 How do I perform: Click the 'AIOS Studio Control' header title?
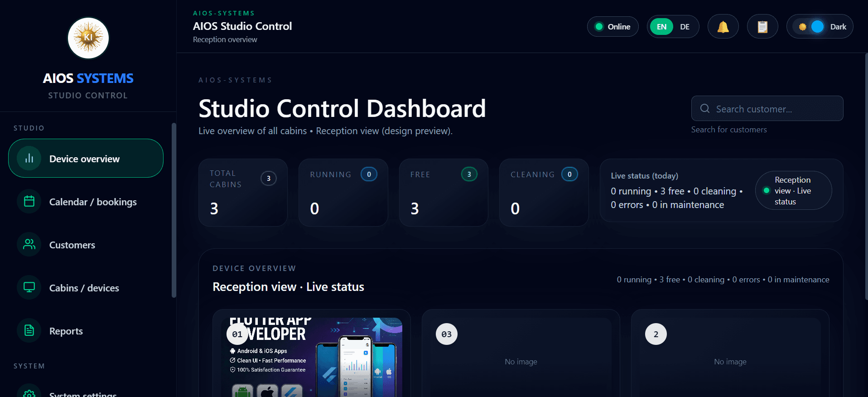pos(242,26)
